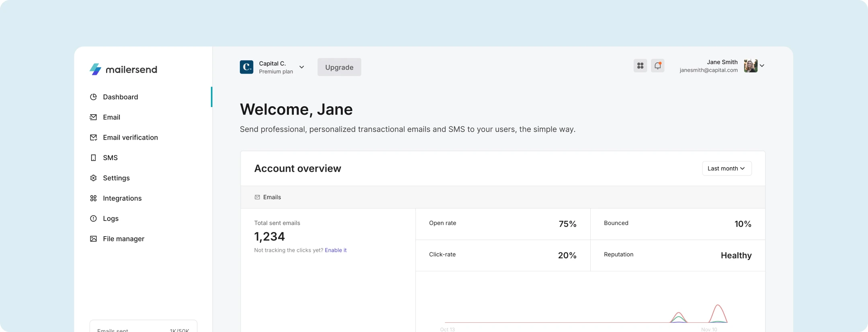Click the Click-rate label
Screen dimensions: 868x332
click(442, 254)
